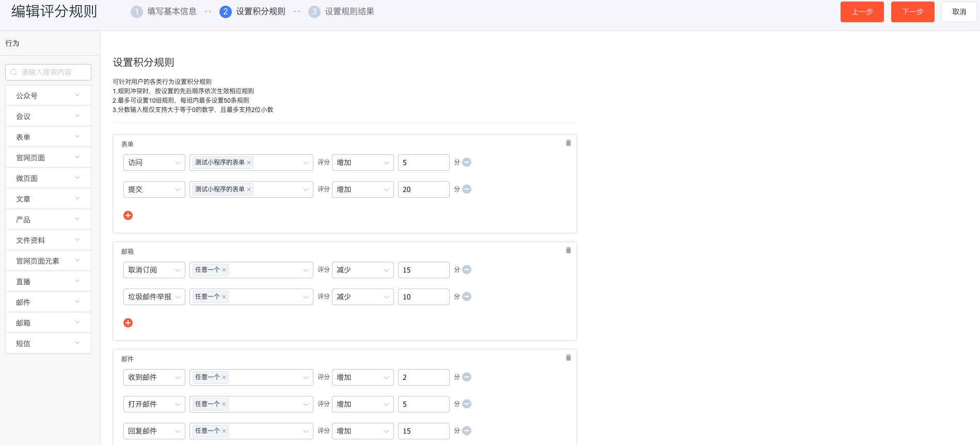Image resolution: width=980 pixels, height=445 pixels.
Task: Open the 取消订阅 action dropdown
Action: 154,270
